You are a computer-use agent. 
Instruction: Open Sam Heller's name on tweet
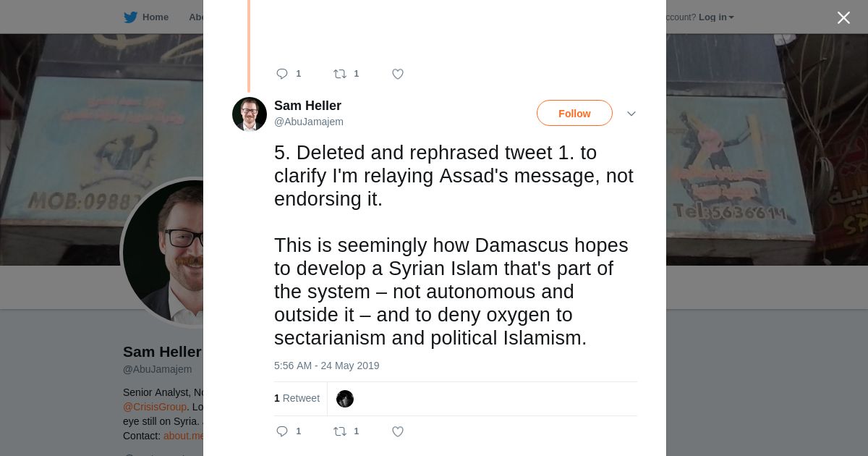307,106
